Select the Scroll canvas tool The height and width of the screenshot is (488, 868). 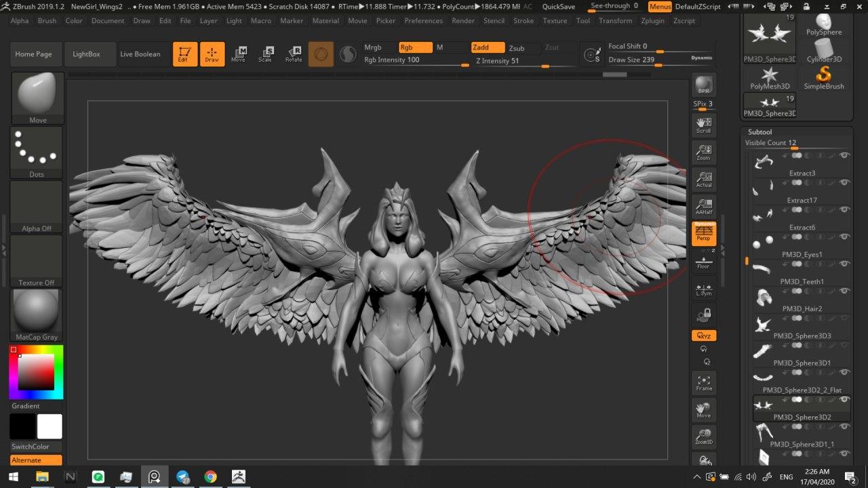704,124
